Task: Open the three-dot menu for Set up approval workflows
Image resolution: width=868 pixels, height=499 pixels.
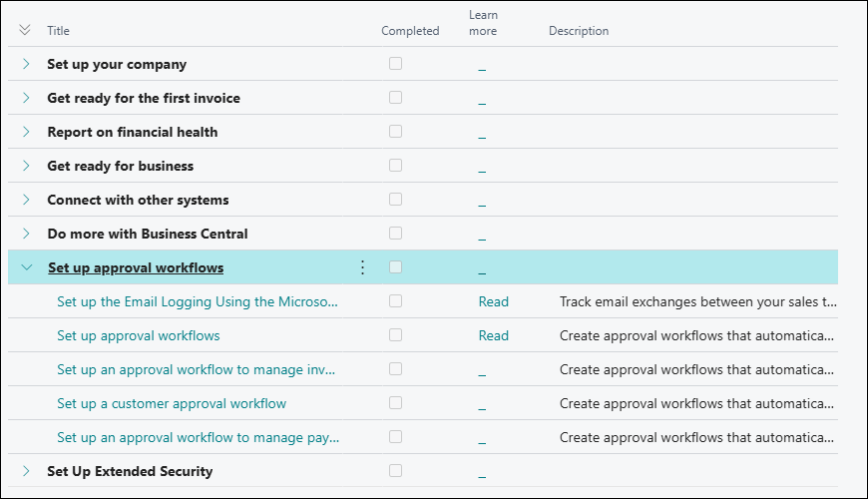Action: [x=362, y=267]
